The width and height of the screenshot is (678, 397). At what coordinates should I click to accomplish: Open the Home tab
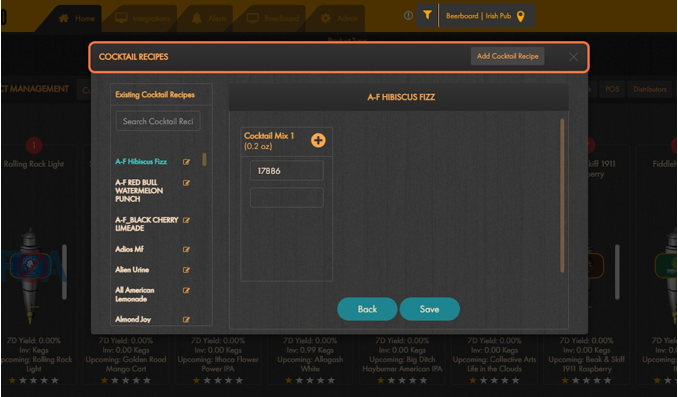coord(77,18)
